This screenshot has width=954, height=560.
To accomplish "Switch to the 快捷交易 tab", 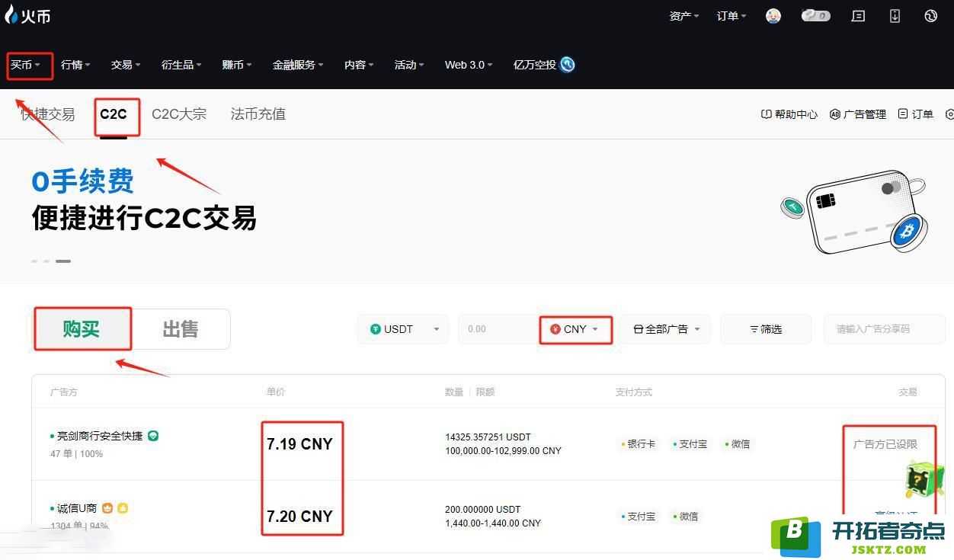I will 48,114.
